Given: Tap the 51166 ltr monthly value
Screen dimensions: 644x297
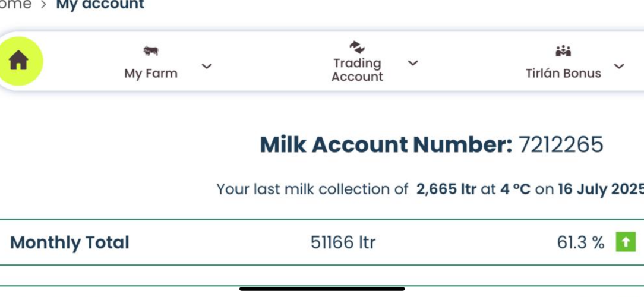Looking at the screenshot, I should (x=343, y=242).
